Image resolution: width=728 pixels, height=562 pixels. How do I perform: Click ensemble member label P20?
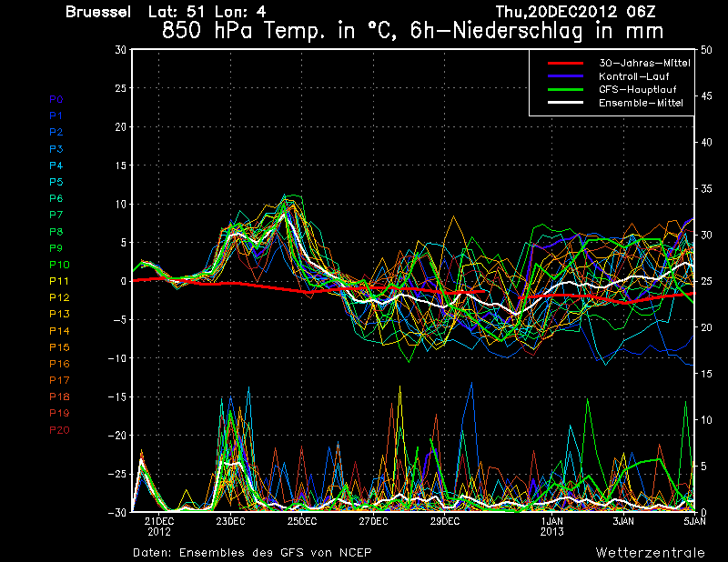tap(59, 429)
